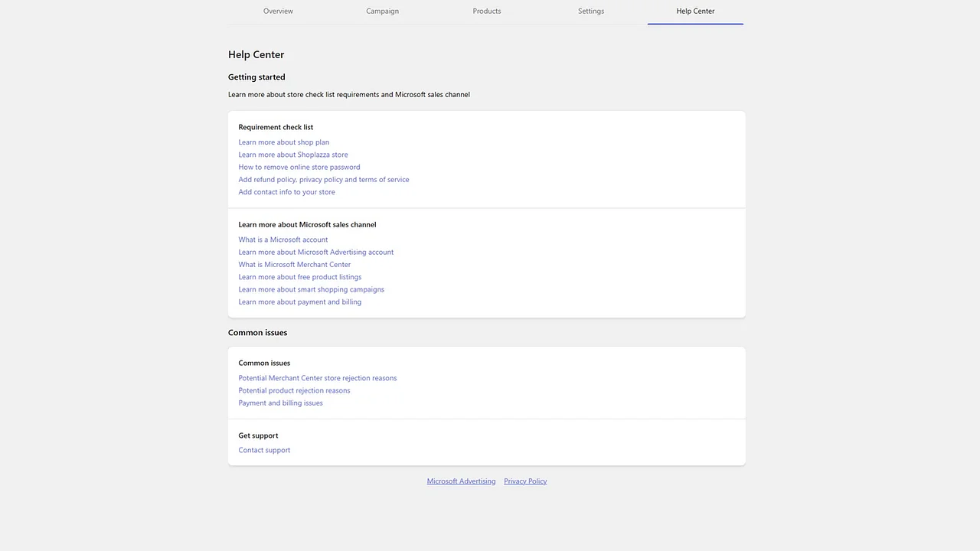Viewport: 980px width, 551px height.
Task: Learn about smart shopping campaigns
Action: [311, 289]
